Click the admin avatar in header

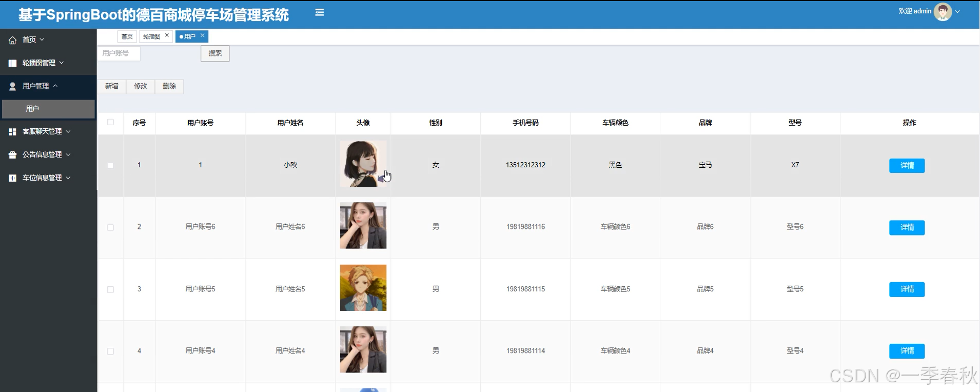click(x=943, y=11)
